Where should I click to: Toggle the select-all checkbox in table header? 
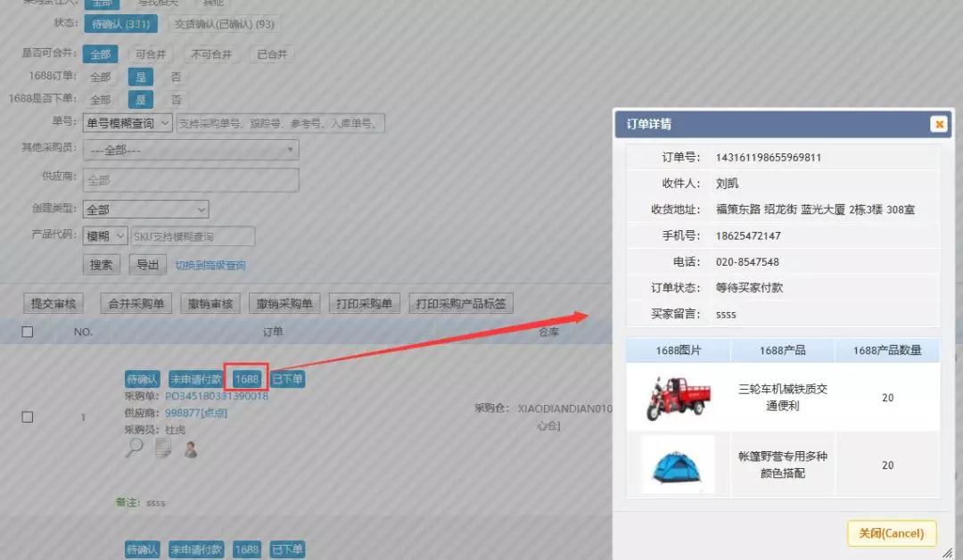click(x=28, y=332)
